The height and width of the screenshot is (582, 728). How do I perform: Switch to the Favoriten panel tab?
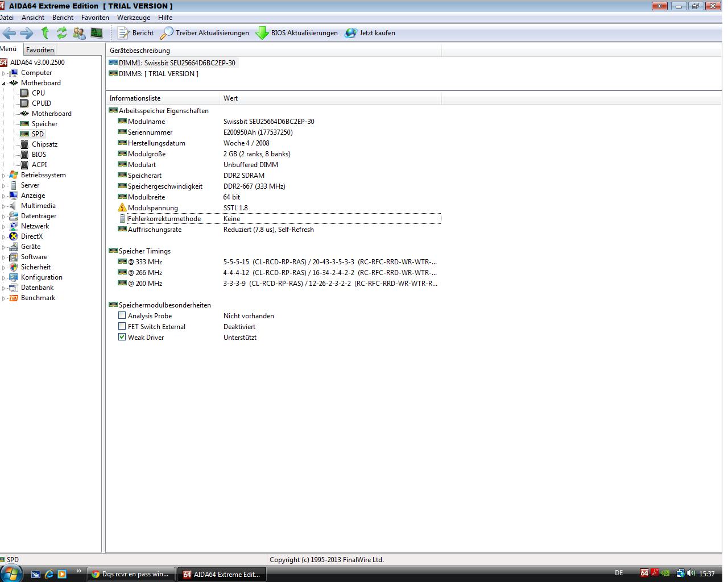tap(40, 50)
